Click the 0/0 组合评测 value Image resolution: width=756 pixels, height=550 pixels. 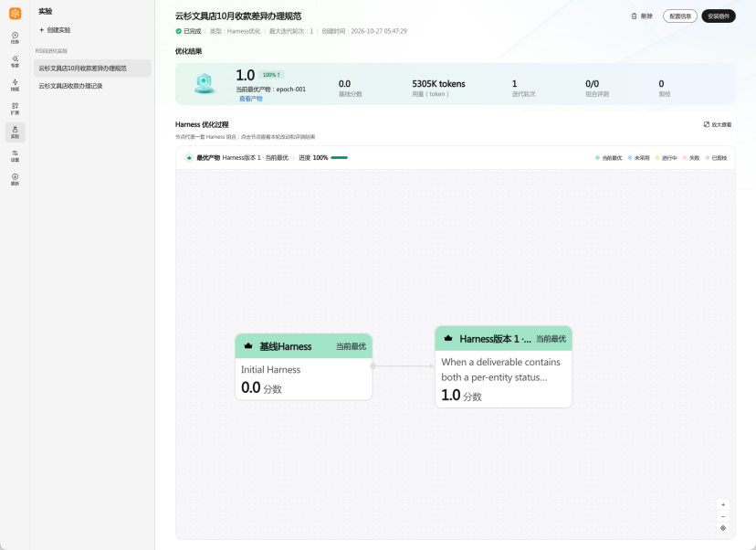[592, 83]
